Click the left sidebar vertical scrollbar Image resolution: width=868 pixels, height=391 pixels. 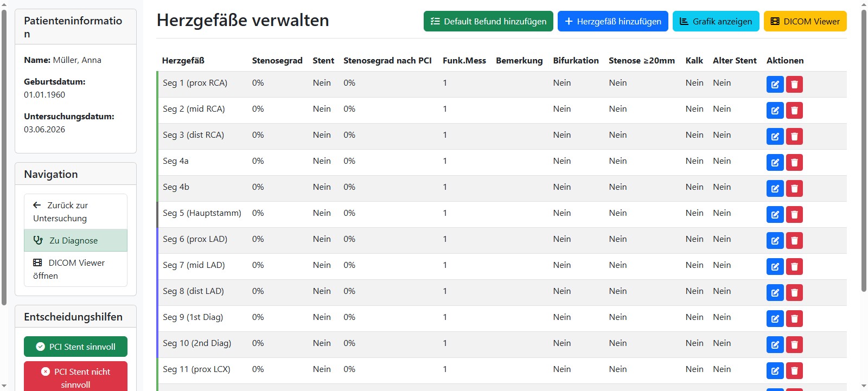tap(4, 157)
